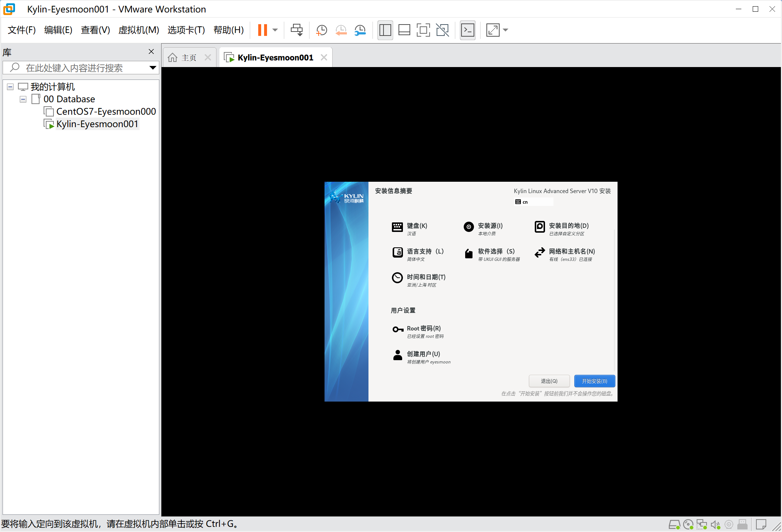Close the 主页 tab

tap(208, 58)
